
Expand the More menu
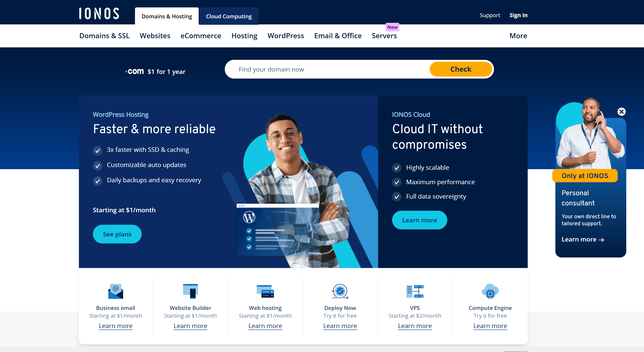[518, 36]
